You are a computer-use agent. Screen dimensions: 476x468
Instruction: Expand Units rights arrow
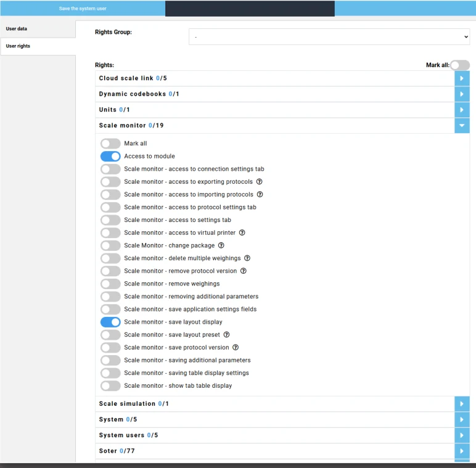pos(462,110)
